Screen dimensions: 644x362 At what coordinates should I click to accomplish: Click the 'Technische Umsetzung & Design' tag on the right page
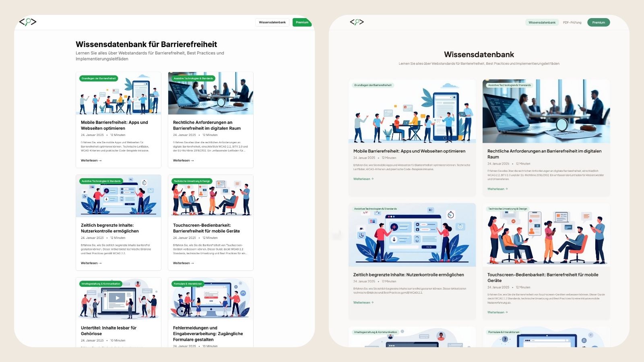tap(508, 209)
